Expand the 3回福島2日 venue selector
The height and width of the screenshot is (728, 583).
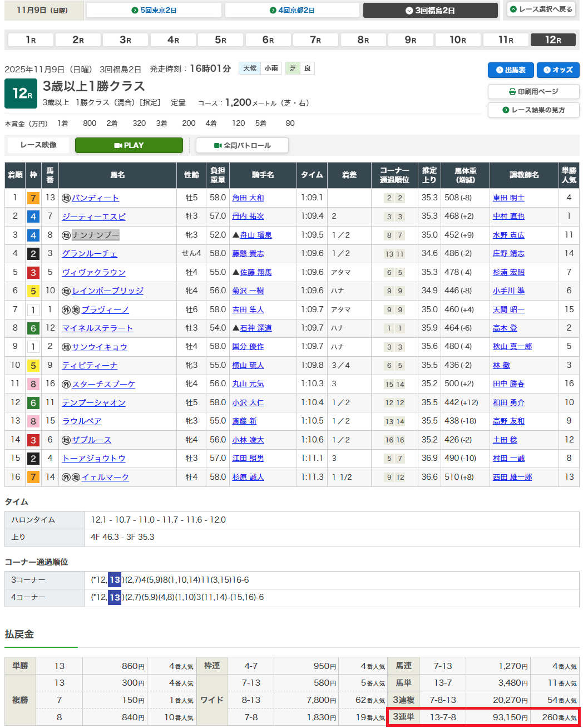[430, 11]
